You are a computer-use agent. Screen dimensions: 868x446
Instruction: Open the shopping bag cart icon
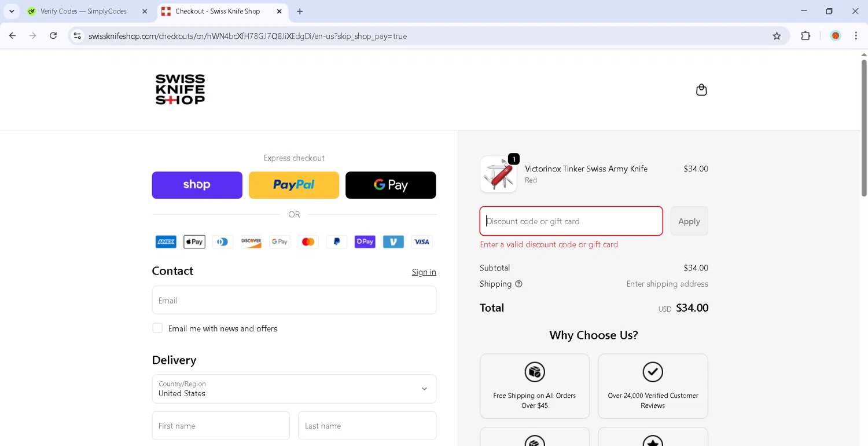point(701,90)
